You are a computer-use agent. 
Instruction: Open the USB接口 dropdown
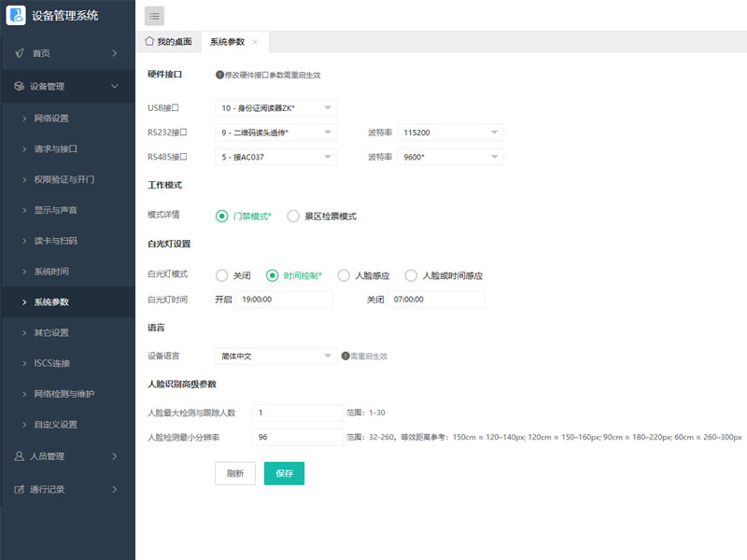pyautogui.click(x=277, y=107)
